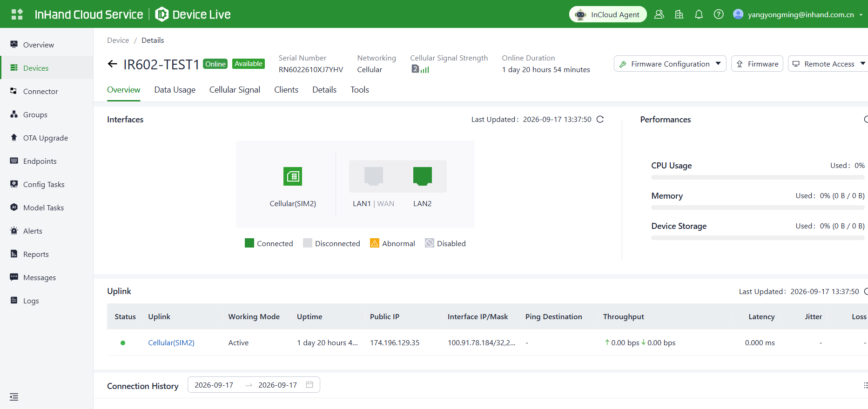The width and height of the screenshot is (868, 409).
Task: Open the notifications bell icon
Action: [x=699, y=14]
